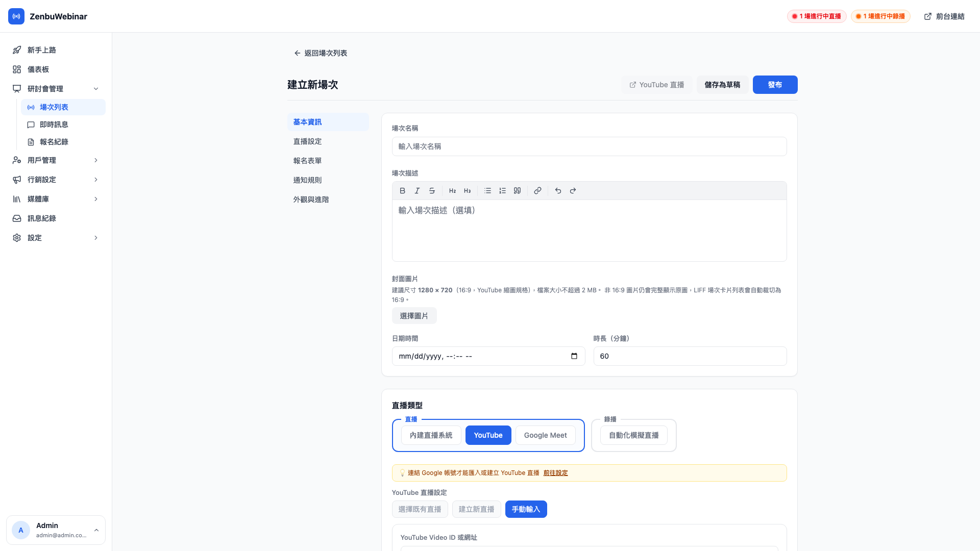Expand the 設定 chevron
Screen dimensions: 980x551
(x=96, y=238)
